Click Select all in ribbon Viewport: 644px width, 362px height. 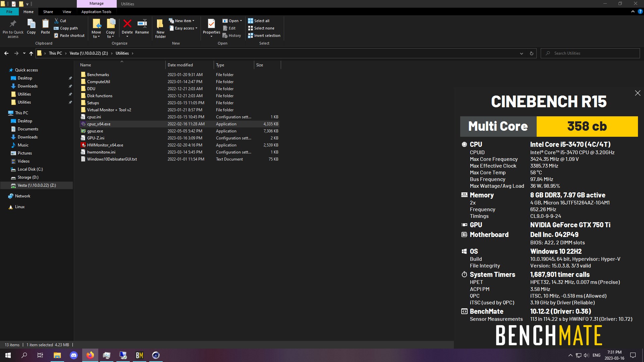click(259, 21)
